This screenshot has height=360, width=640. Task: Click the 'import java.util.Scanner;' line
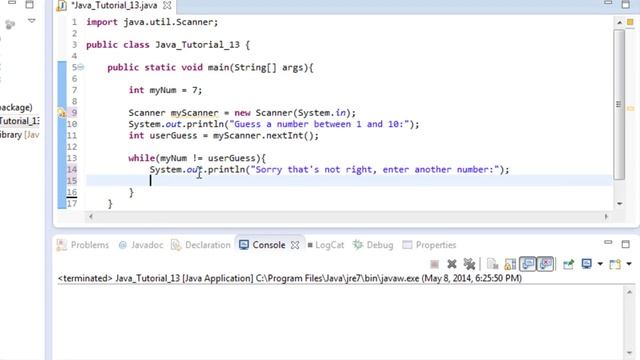coord(152,22)
